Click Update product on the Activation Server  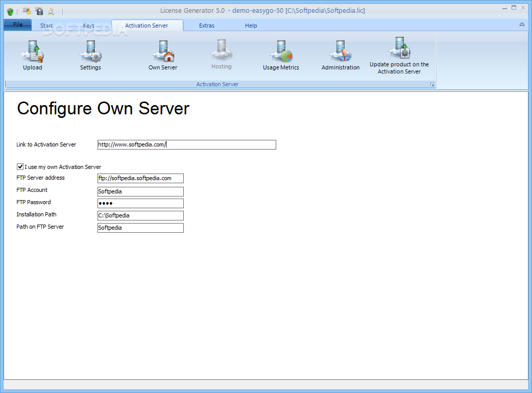coord(399,56)
